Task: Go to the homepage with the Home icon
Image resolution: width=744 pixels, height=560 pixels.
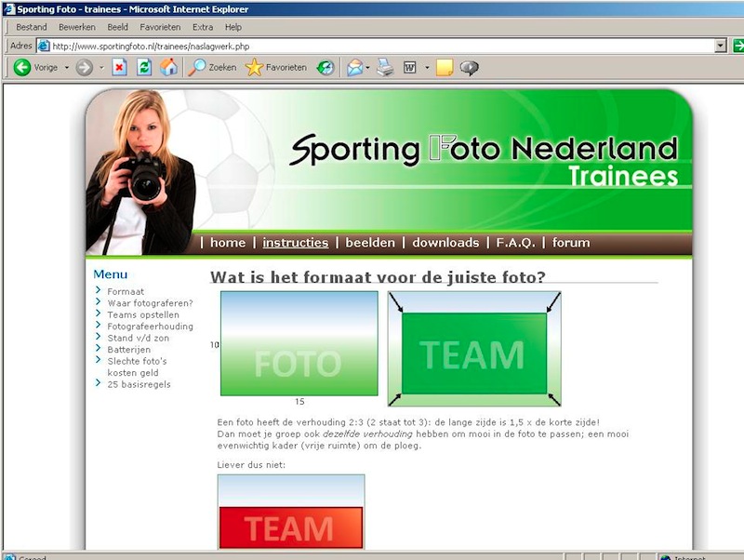Action: coord(168,67)
